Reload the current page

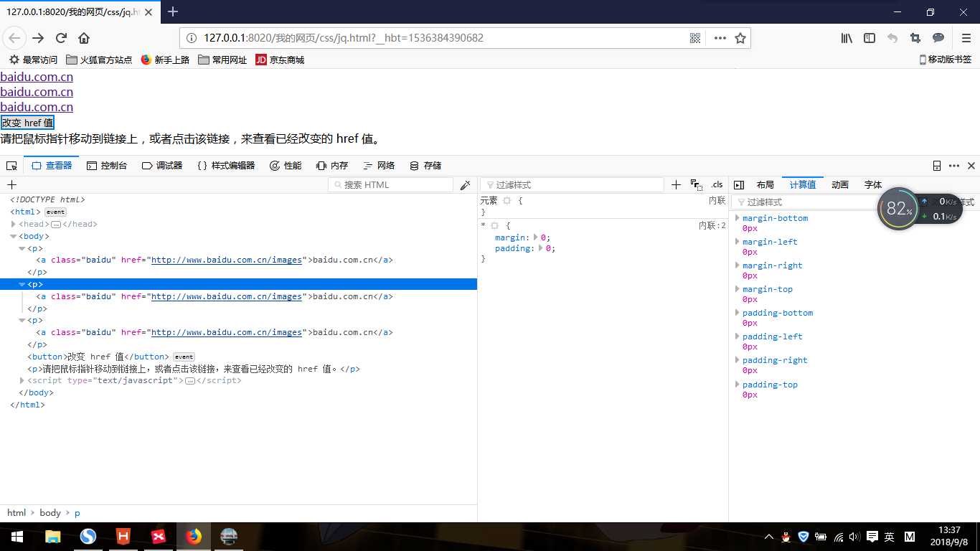point(61,38)
